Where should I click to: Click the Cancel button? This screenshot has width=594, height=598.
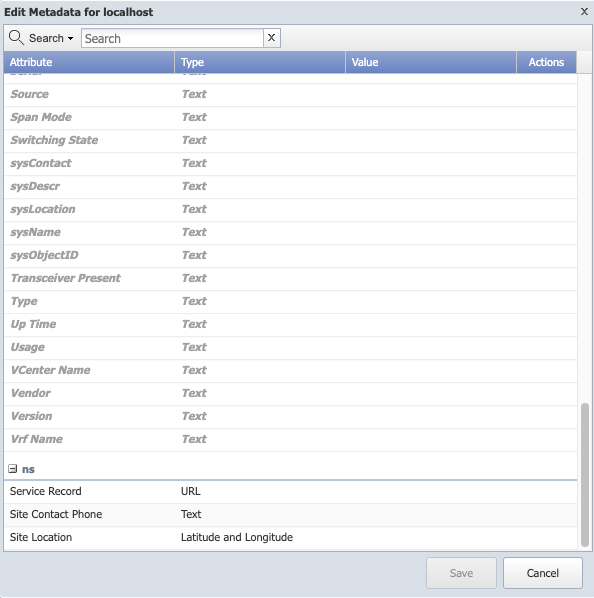(543, 573)
